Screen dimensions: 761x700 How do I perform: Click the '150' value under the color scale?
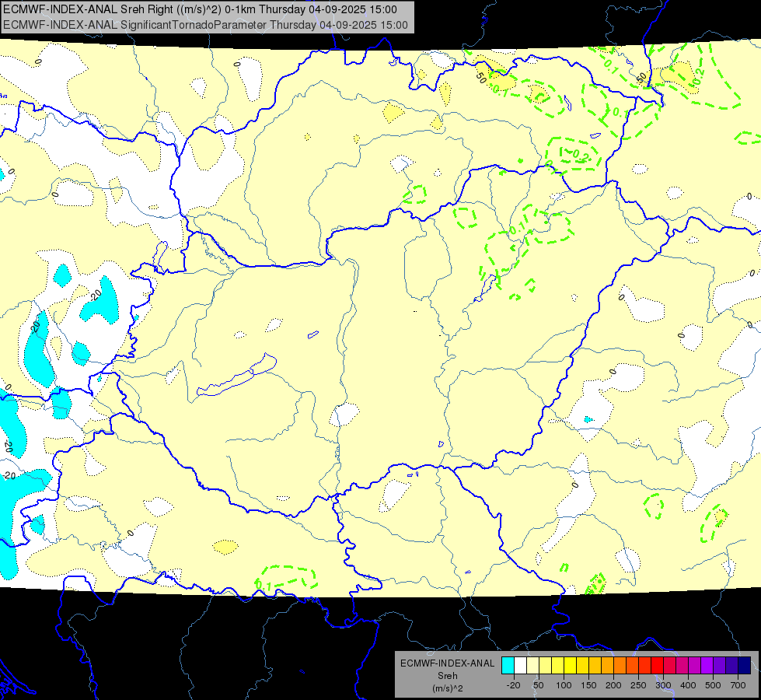(588, 685)
